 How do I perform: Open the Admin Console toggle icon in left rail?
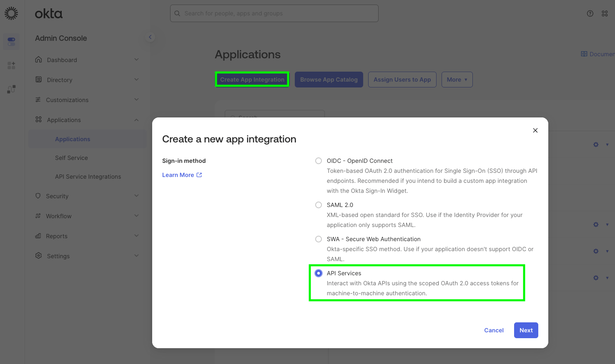[x=11, y=41]
